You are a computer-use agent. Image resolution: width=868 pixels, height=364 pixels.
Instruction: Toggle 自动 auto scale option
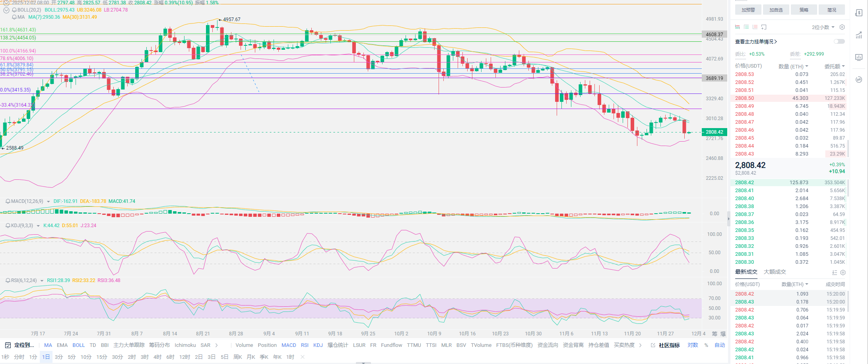click(x=720, y=345)
